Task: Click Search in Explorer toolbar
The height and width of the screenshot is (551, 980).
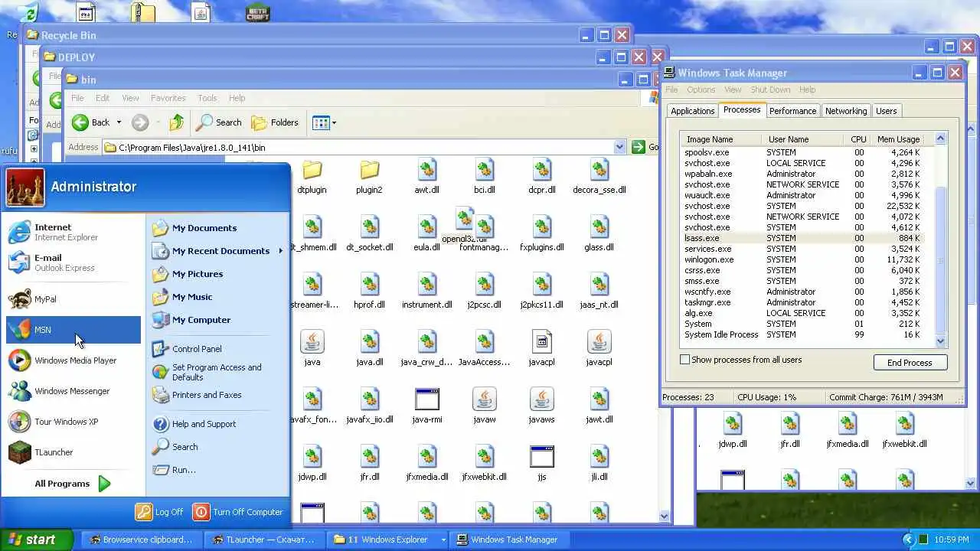Action: pyautogui.click(x=219, y=122)
